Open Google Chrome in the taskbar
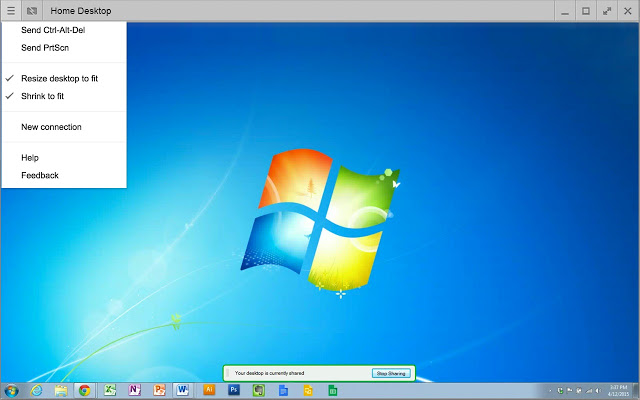 84,391
